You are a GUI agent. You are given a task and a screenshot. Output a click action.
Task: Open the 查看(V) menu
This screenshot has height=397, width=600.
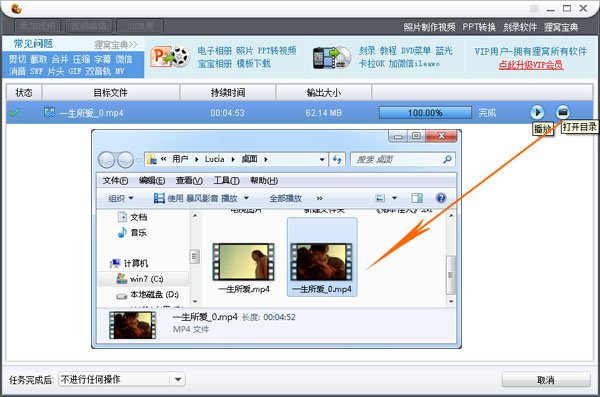189,180
